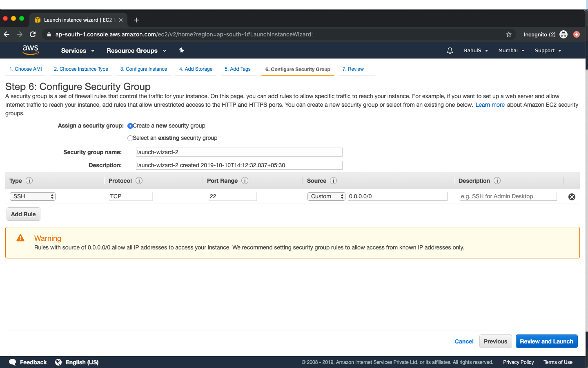Open the Feedback dialog

(27, 362)
